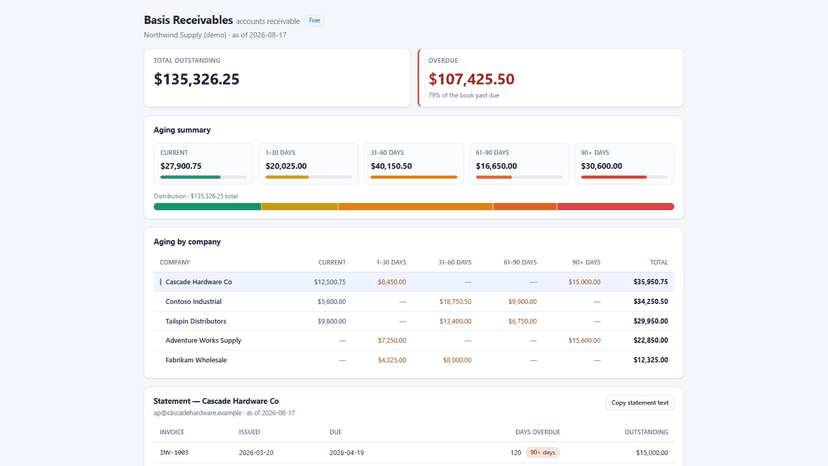Click Fabrikam Wholesale's $4,325.00 amount
The width and height of the screenshot is (828, 466).
(x=392, y=360)
